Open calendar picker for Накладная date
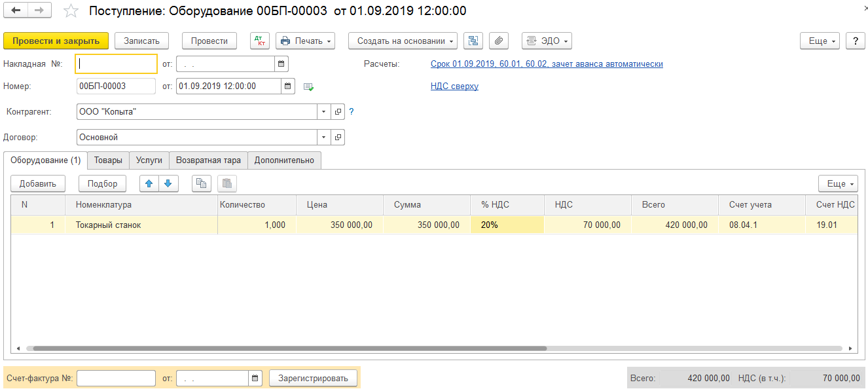868x391 pixels. (x=281, y=64)
